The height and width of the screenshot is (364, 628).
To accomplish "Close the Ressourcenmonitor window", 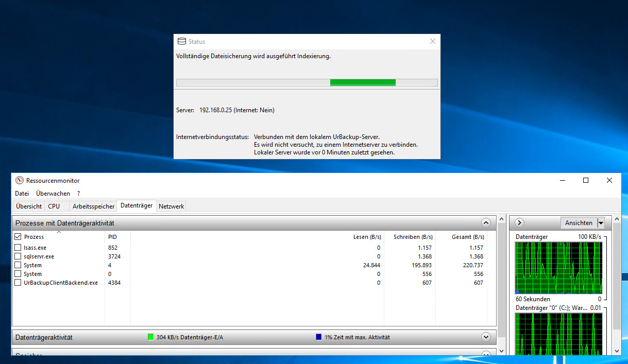I will click(609, 180).
